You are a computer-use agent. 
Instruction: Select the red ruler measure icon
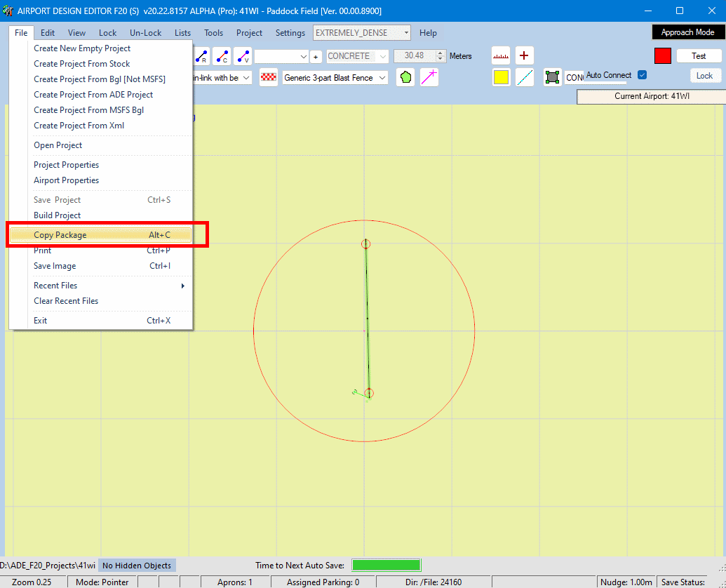[501, 56]
